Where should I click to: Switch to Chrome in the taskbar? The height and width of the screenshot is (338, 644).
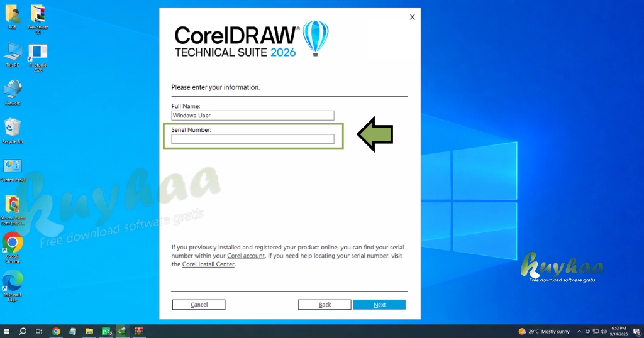[56, 331]
